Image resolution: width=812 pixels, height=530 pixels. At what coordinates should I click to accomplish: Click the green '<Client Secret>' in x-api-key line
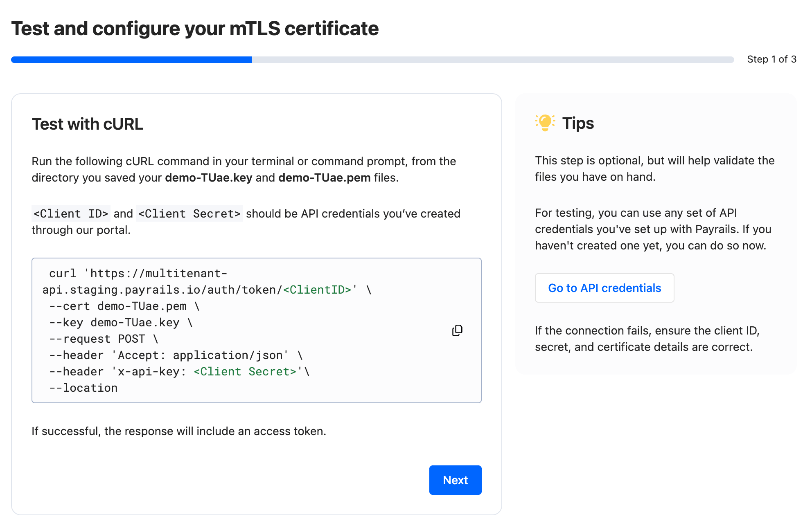(x=245, y=372)
